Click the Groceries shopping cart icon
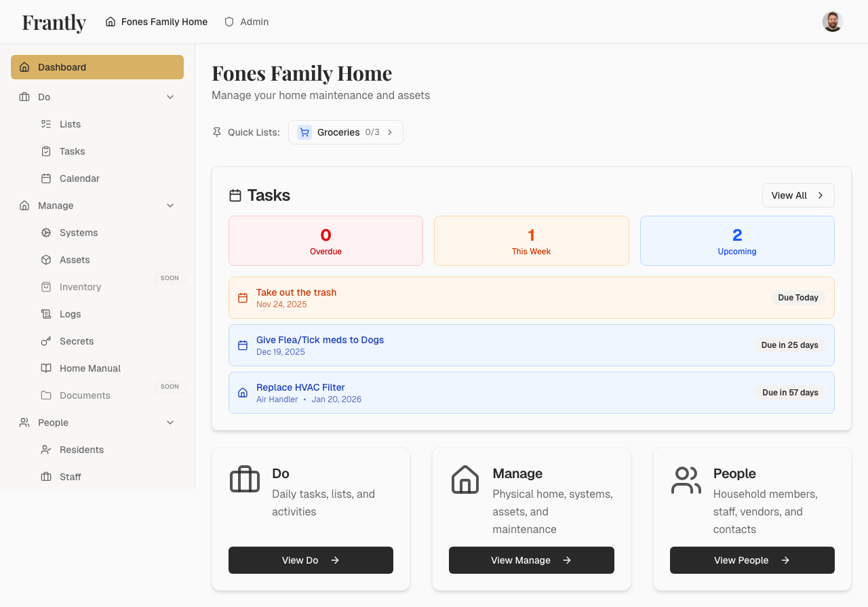The height and width of the screenshot is (607, 868). (x=304, y=132)
